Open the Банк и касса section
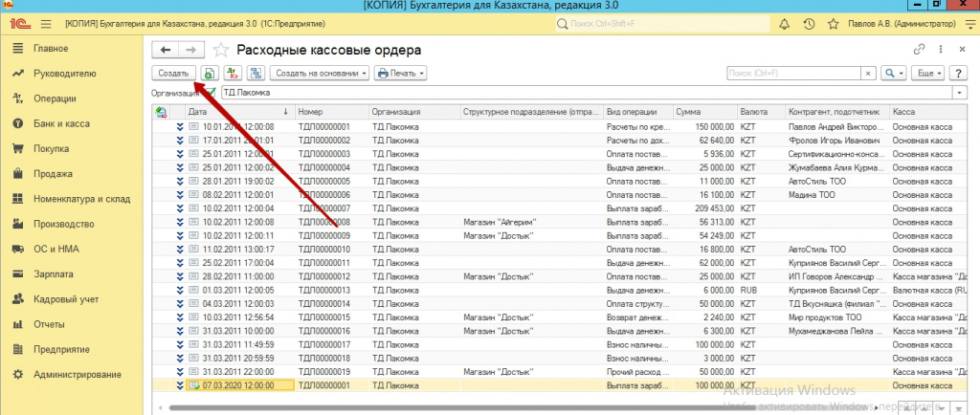980x415 pixels. point(62,123)
